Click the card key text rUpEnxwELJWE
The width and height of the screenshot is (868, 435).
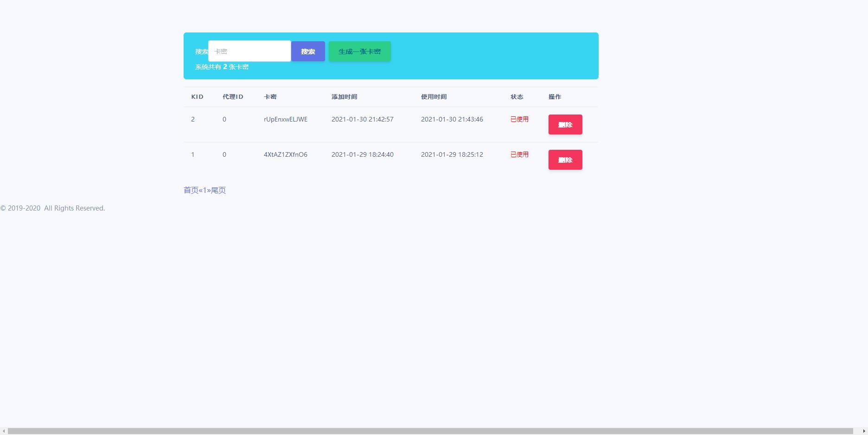click(285, 119)
